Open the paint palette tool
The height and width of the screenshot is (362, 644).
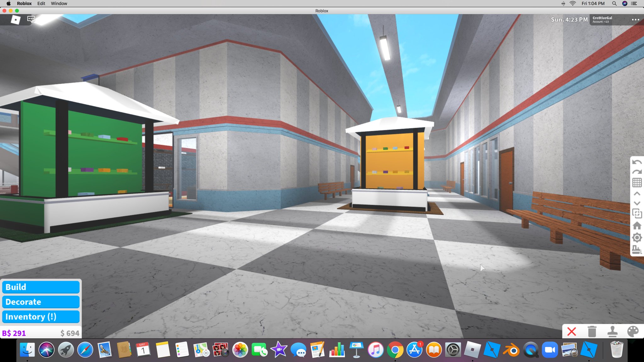click(633, 332)
